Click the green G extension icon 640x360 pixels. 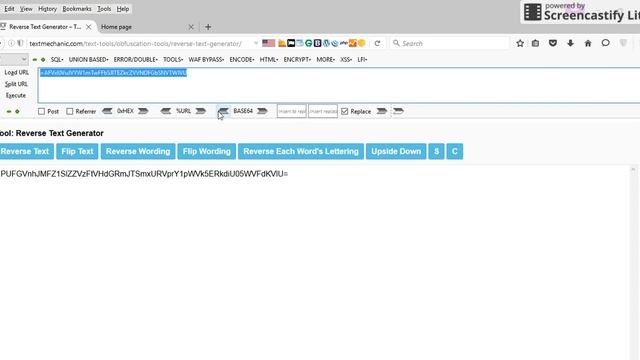coord(309,43)
